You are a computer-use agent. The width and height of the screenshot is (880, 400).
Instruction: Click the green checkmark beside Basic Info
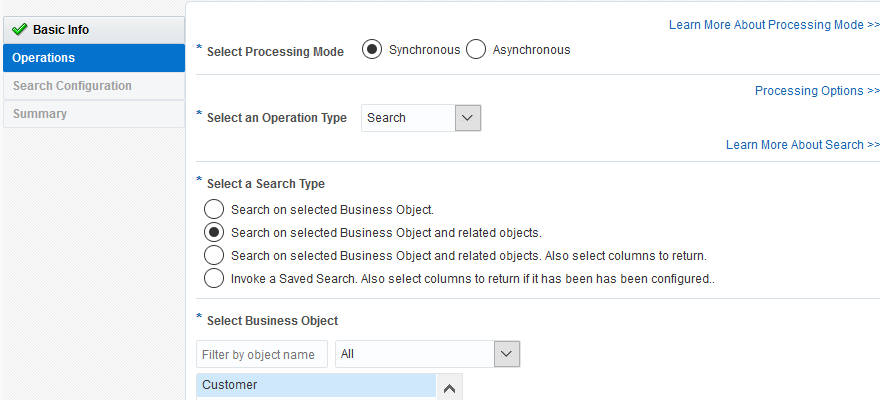click(x=19, y=30)
